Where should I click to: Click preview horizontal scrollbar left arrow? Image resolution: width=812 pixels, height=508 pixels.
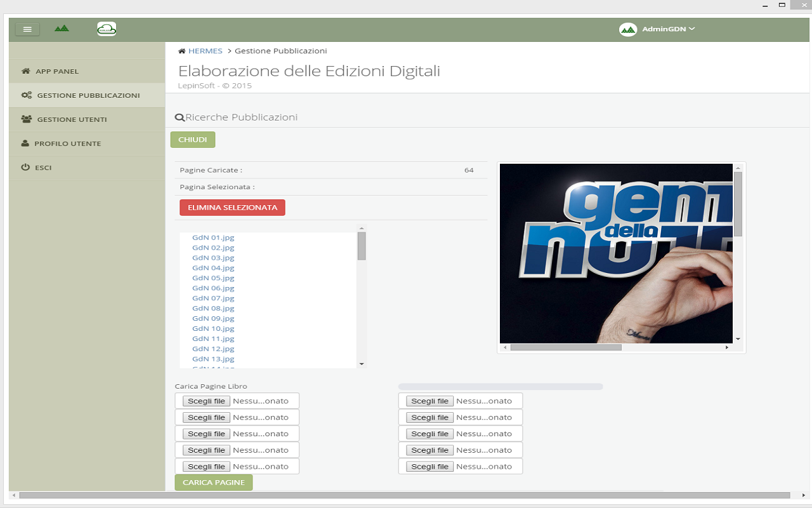point(505,347)
